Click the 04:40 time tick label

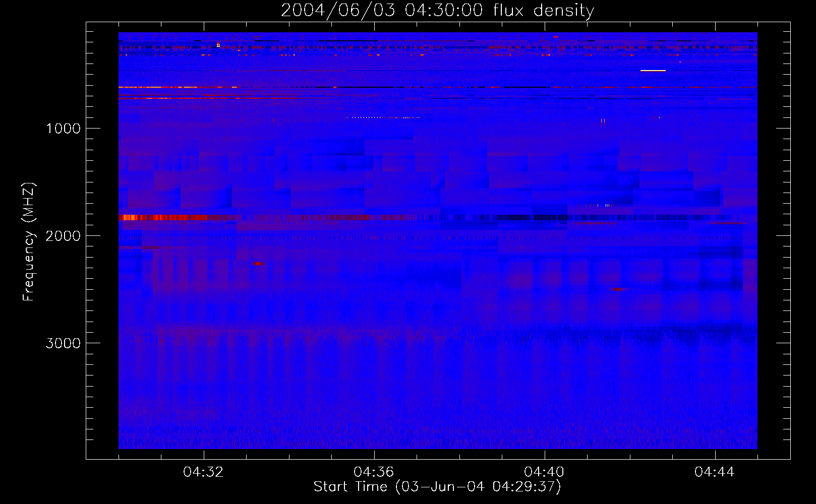coord(544,472)
